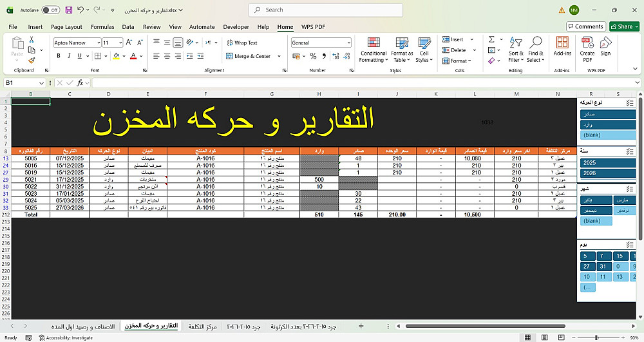The width and height of the screenshot is (644, 342).
Task: Expand the Name Box dropdown
Action: tap(41, 83)
